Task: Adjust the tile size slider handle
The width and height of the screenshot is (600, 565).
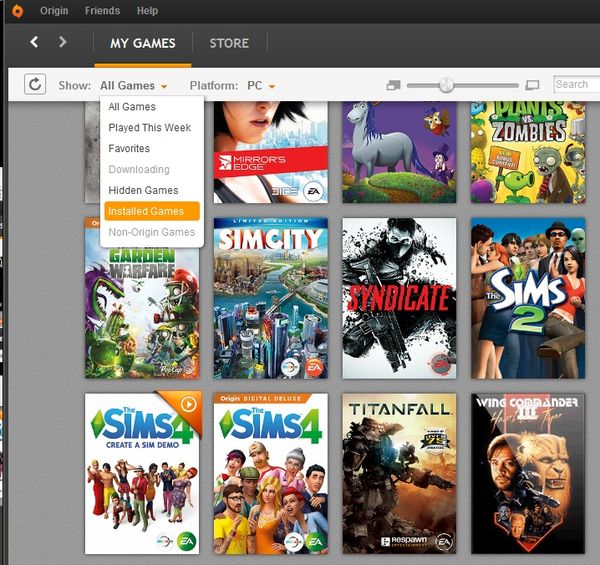Action: tap(446, 85)
